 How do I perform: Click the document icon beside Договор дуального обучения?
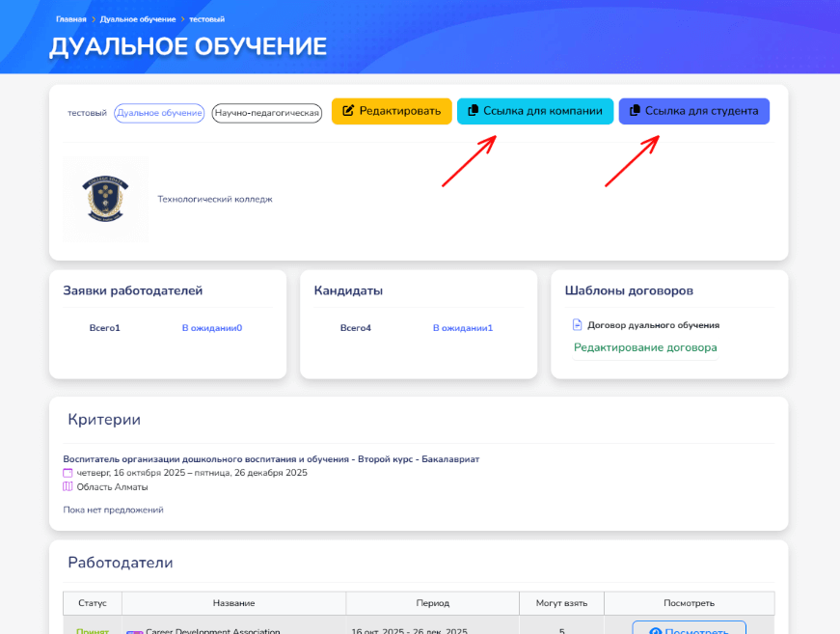coord(578,325)
